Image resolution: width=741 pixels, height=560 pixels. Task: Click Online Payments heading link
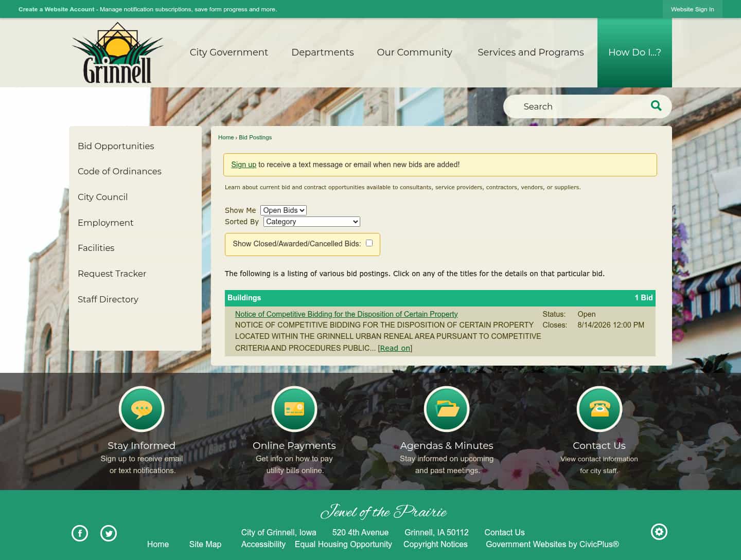coord(294,445)
